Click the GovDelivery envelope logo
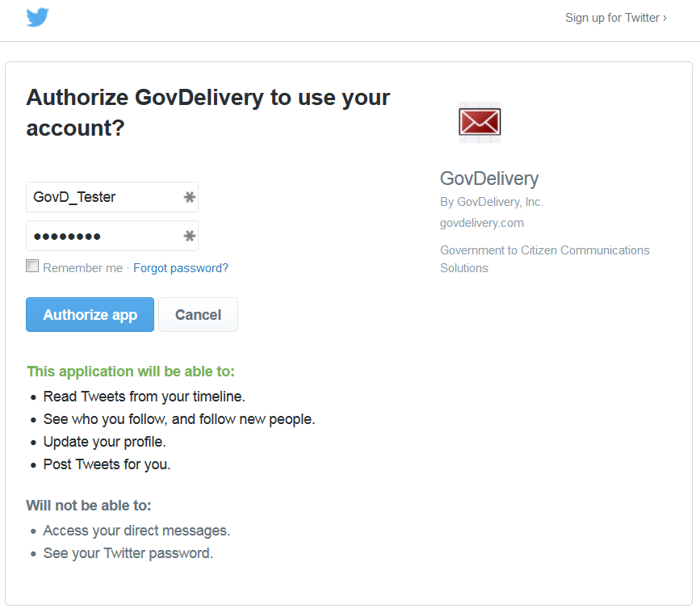Image resolution: width=700 pixels, height=613 pixels. tap(480, 121)
